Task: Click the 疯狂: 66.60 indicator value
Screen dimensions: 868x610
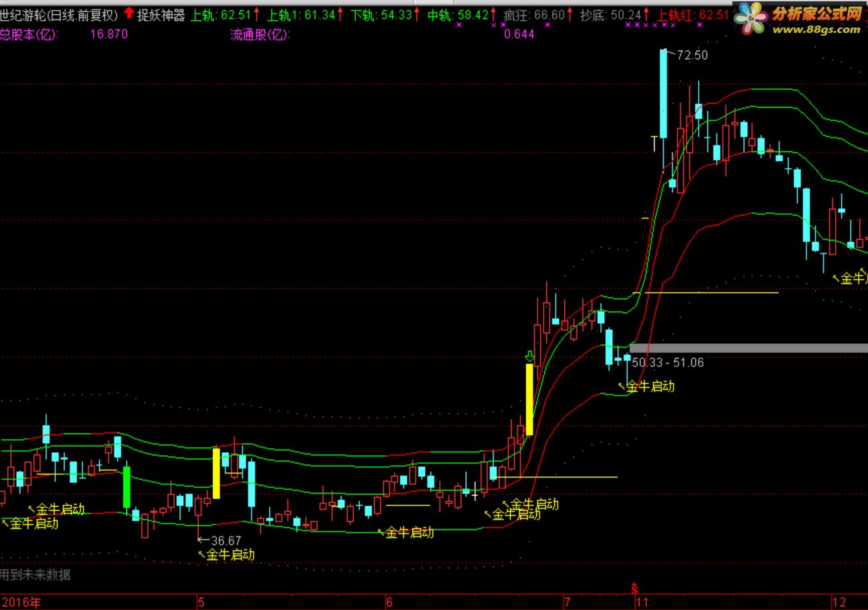Action: coord(534,15)
